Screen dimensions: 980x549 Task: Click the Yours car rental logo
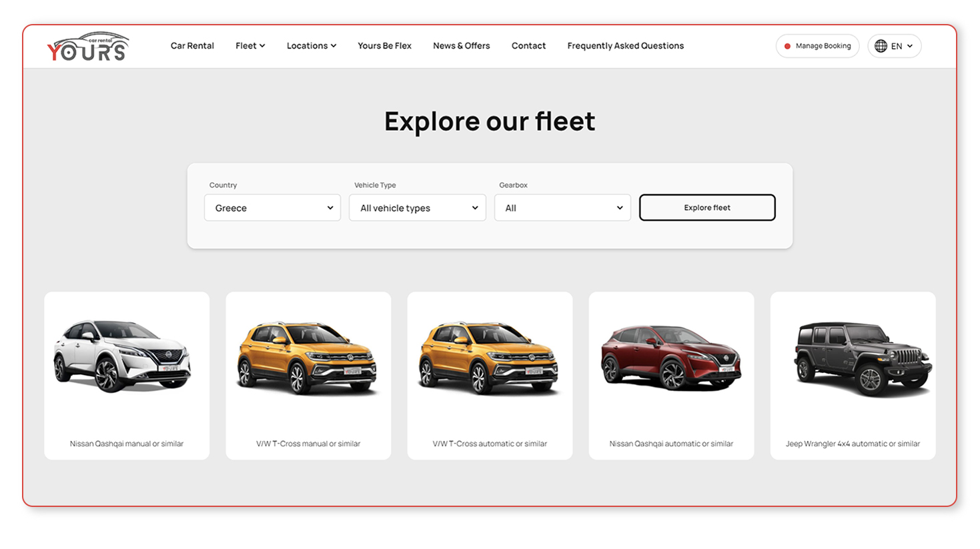pyautogui.click(x=87, y=47)
